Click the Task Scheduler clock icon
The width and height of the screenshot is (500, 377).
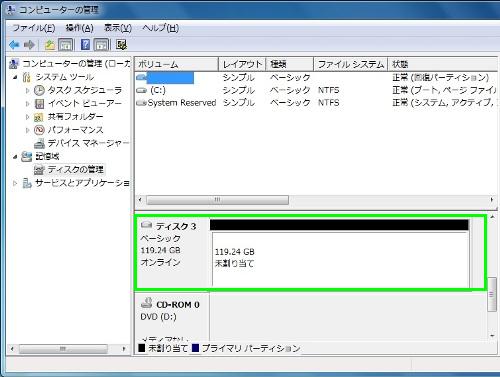point(39,90)
